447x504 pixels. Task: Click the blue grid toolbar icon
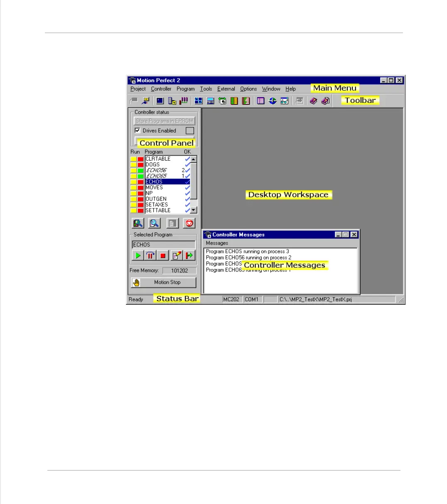(x=199, y=100)
